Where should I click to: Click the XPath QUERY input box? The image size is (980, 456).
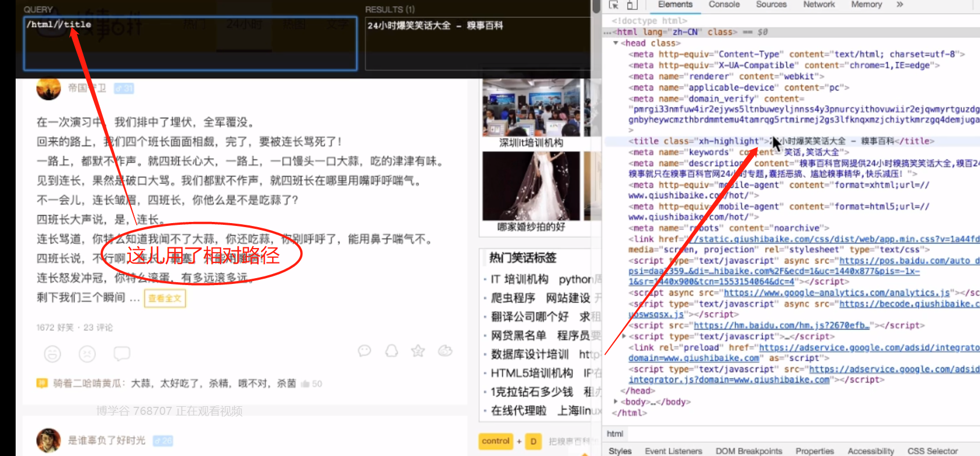coord(190,43)
